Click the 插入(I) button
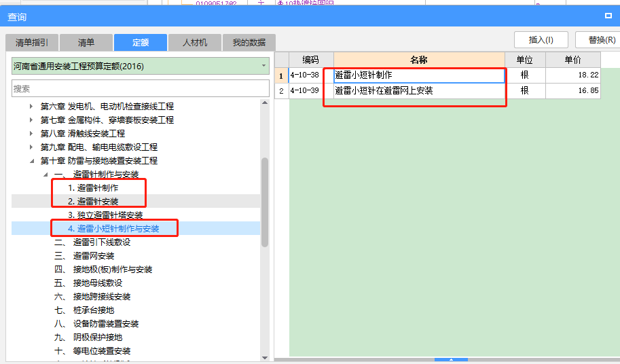The width and height of the screenshot is (620, 364). click(541, 40)
